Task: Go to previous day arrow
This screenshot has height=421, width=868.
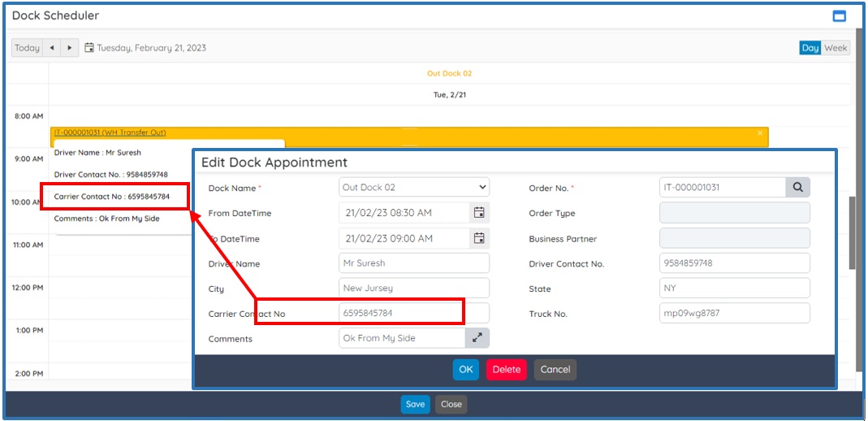Action: tap(52, 48)
